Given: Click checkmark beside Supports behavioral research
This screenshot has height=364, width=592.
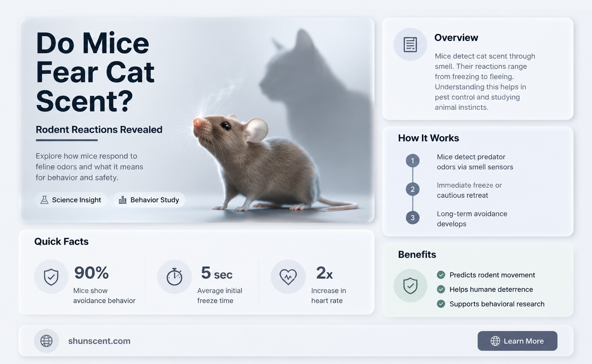Looking at the screenshot, I should point(441,304).
